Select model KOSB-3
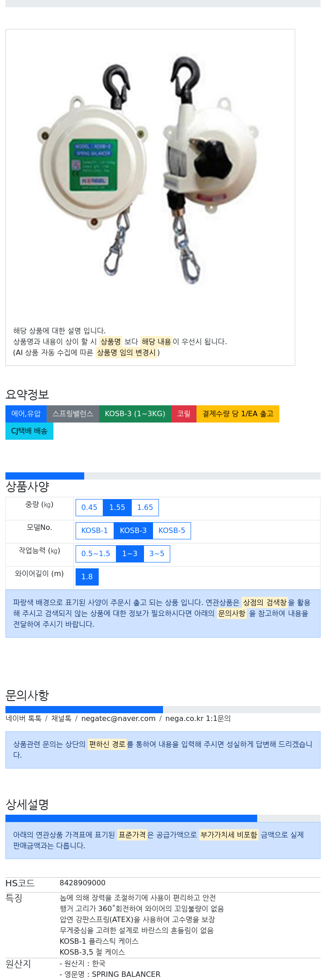Viewport: 326px width, 980px height. 133,530
